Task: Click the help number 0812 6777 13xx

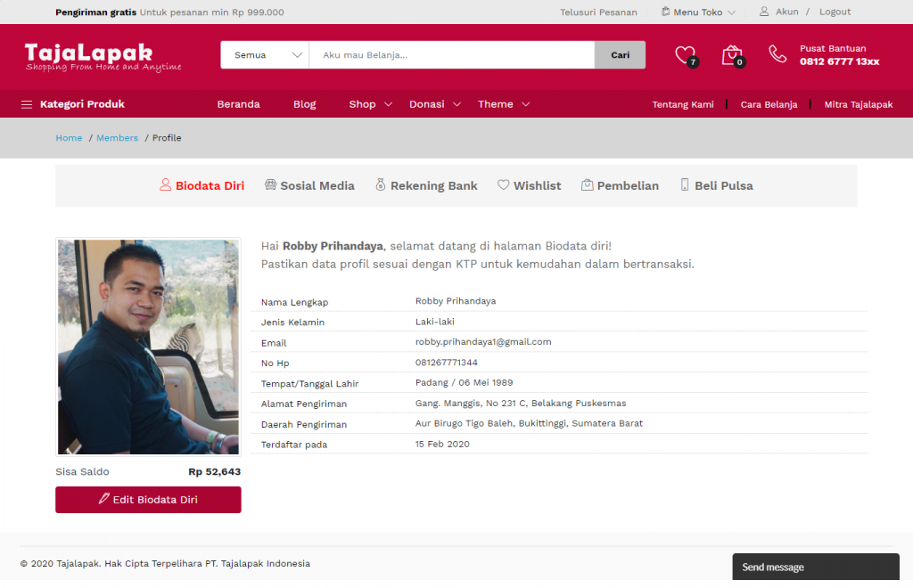Action: click(840, 61)
